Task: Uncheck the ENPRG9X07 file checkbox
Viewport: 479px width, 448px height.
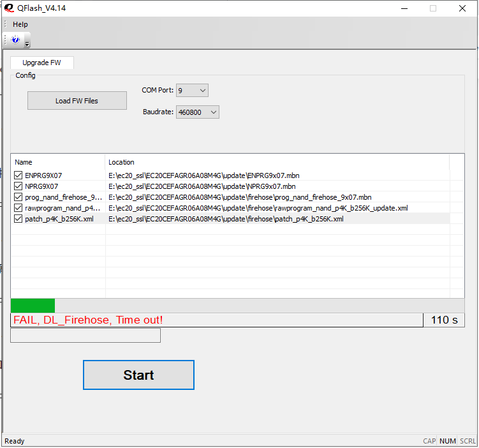Action: click(x=18, y=175)
